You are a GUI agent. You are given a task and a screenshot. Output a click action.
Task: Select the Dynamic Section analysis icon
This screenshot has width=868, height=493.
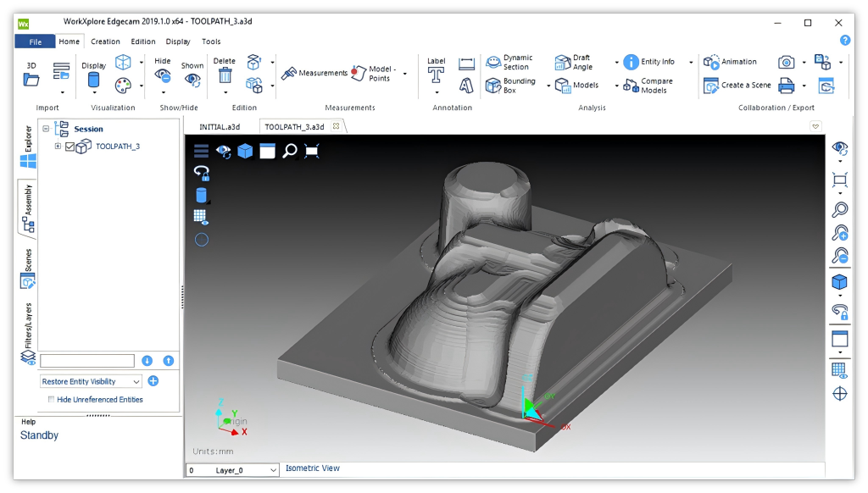(492, 62)
